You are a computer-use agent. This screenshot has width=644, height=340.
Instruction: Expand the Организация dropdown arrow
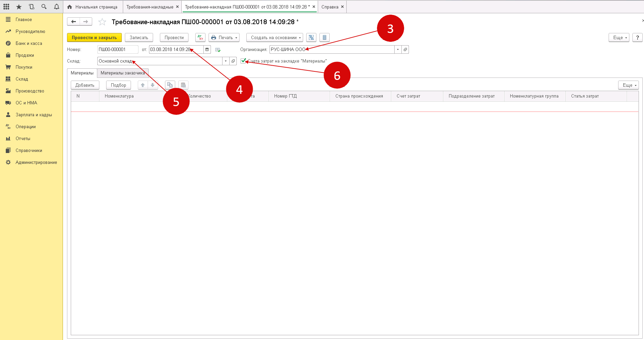398,50
